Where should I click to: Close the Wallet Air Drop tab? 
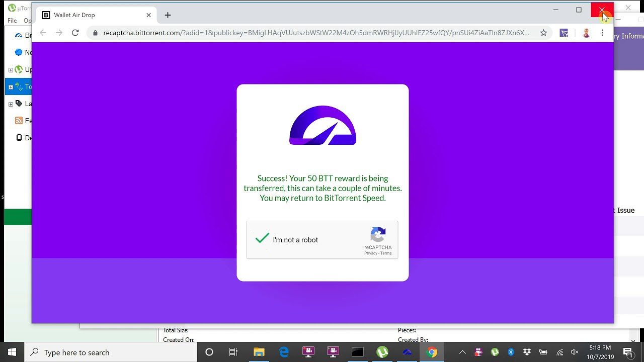[148, 15]
